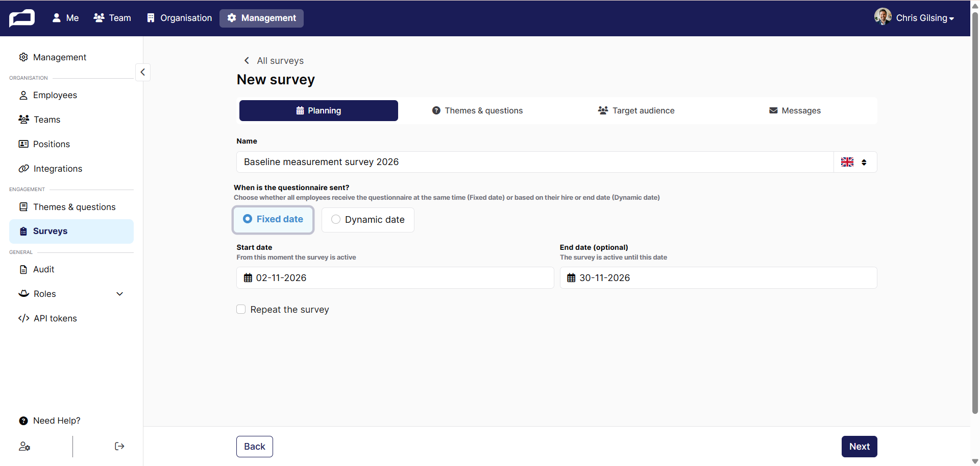
Task: Open Integrations link icon in sidebar
Action: point(23,169)
